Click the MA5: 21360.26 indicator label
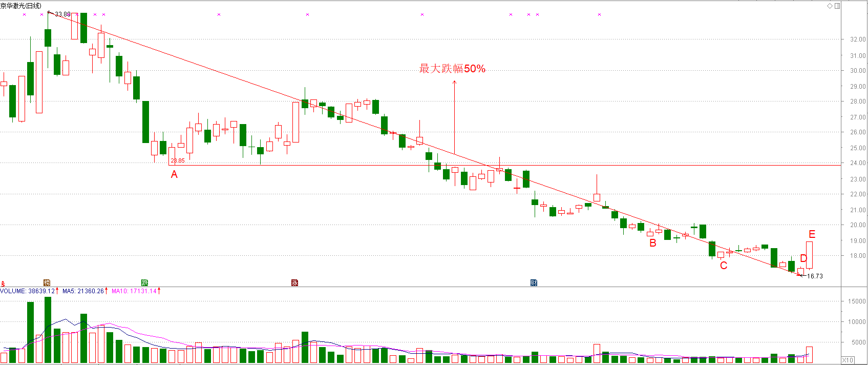 click(83, 291)
